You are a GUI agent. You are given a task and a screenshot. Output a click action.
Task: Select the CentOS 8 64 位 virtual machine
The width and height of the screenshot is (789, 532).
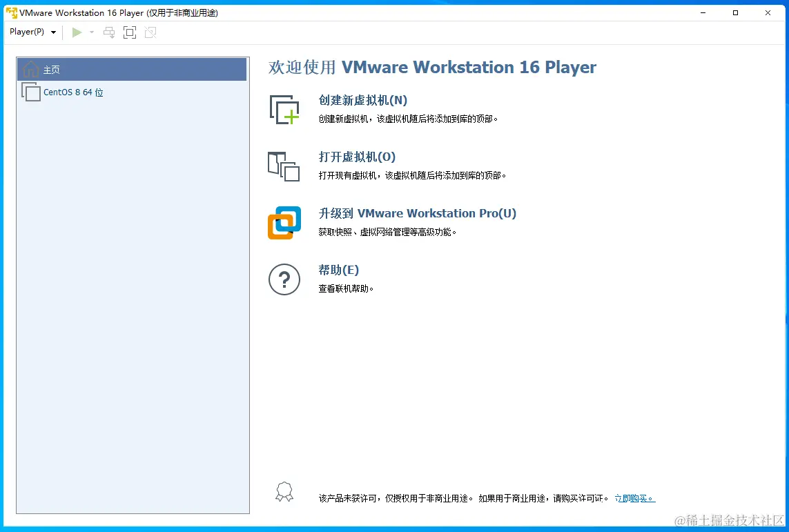tap(132, 92)
